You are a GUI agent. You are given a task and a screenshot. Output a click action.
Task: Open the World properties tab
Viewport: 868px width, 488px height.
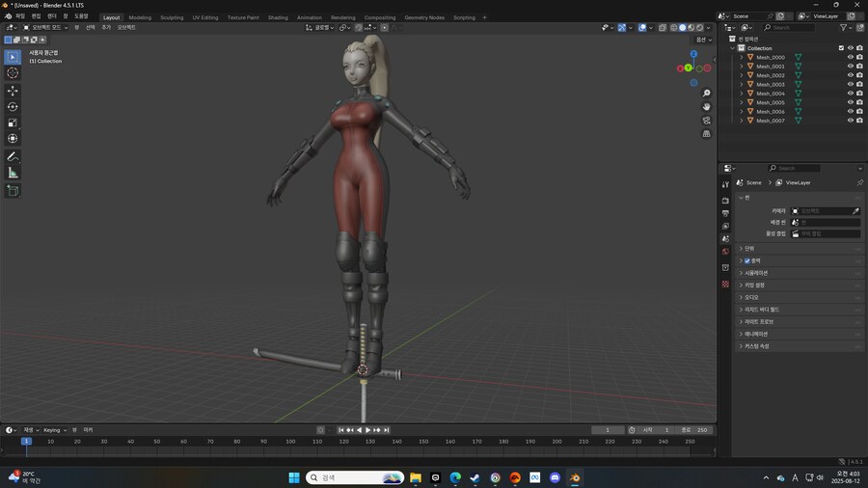[x=725, y=252]
